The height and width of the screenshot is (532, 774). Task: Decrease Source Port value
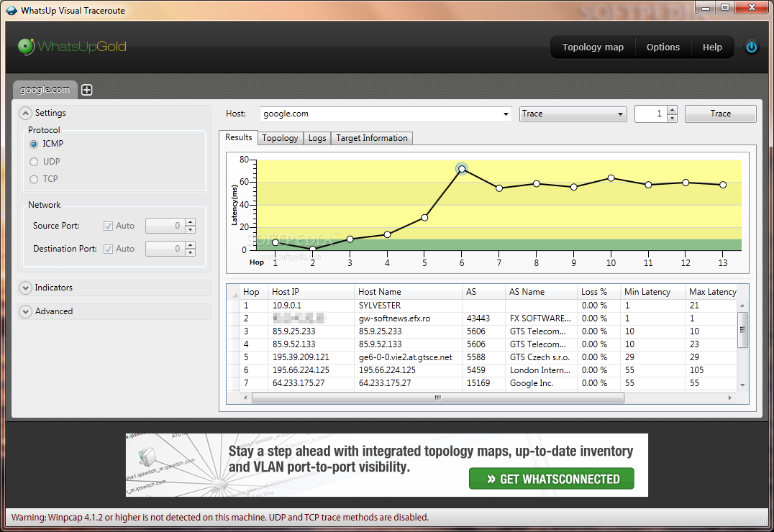190,230
